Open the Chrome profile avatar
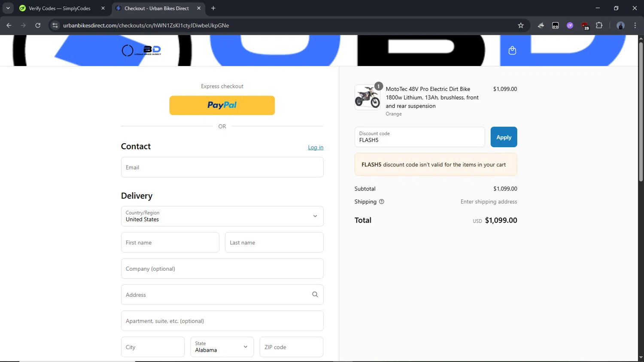 620,25
